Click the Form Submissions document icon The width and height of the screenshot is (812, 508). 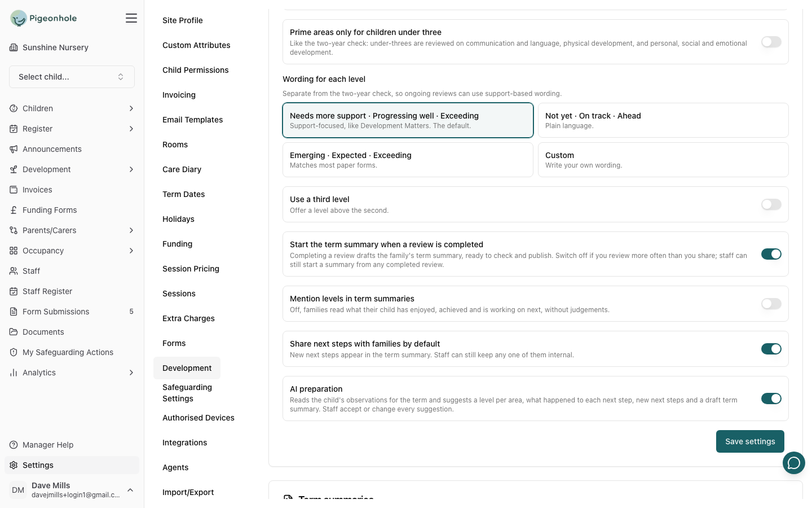14,312
